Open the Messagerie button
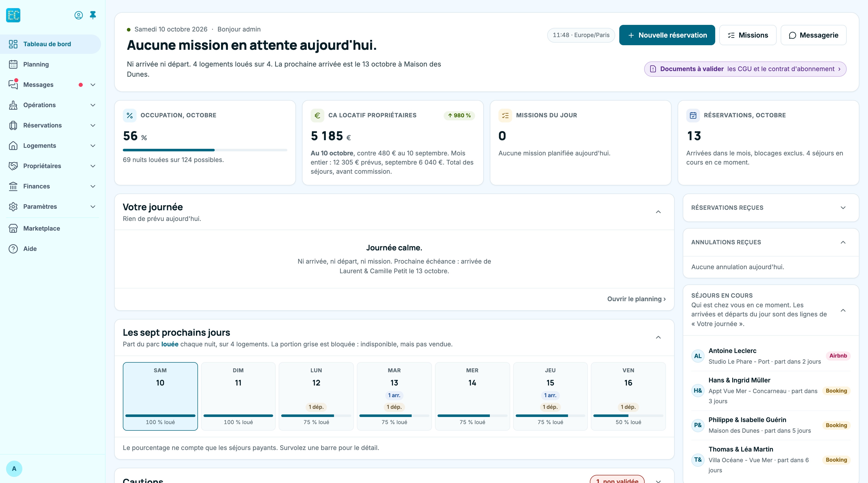This screenshot has width=868, height=483. click(813, 35)
